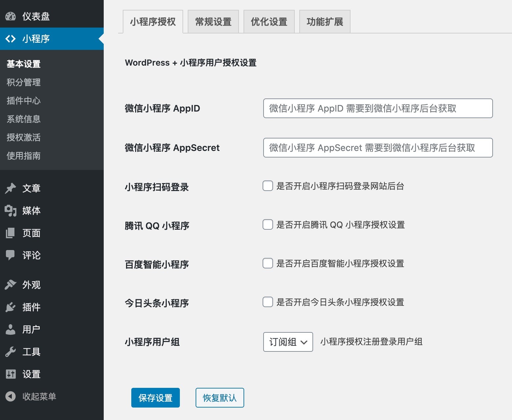This screenshot has height=420, width=512.
Task: Click the dashboard gauge icon
Action: click(11, 16)
